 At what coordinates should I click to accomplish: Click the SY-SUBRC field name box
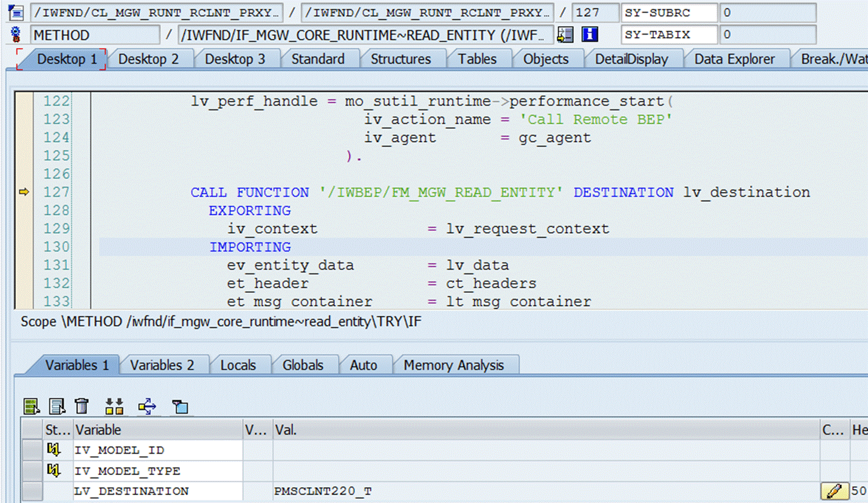tap(669, 12)
